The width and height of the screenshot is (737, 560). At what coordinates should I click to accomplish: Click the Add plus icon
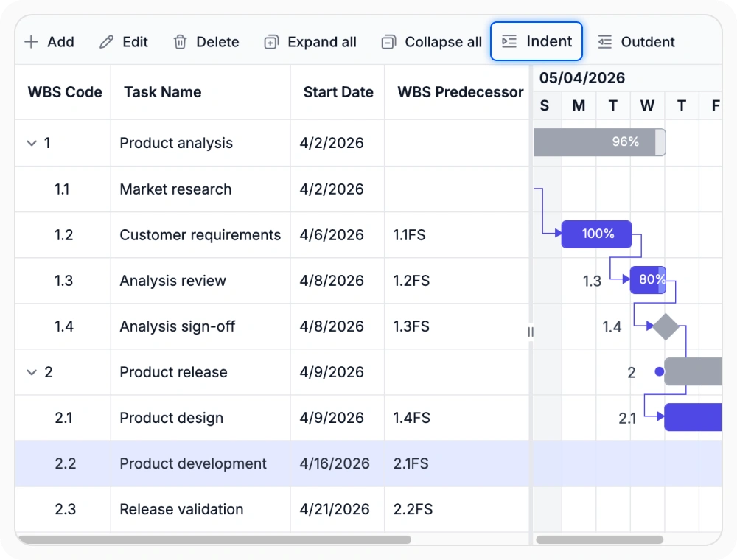tap(31, 42)
